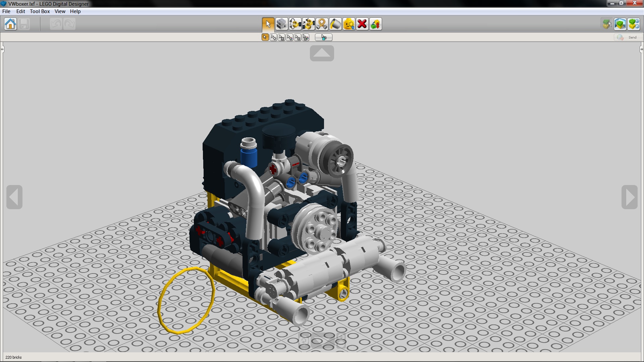The image size is (644, 362).
Task: Click the Undo arrow button
Action: 56,24
